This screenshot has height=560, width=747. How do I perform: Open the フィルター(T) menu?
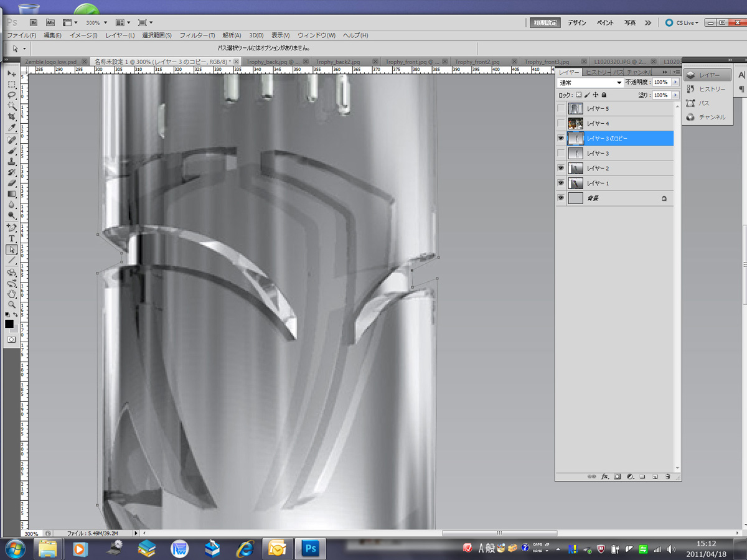[x=197, y=35]
